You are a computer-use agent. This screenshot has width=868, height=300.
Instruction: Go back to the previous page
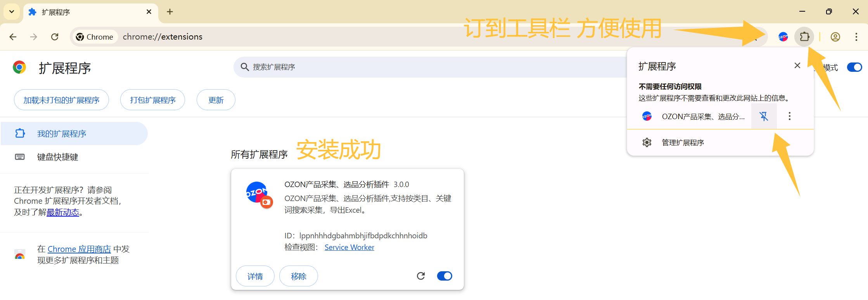point(13,37)
